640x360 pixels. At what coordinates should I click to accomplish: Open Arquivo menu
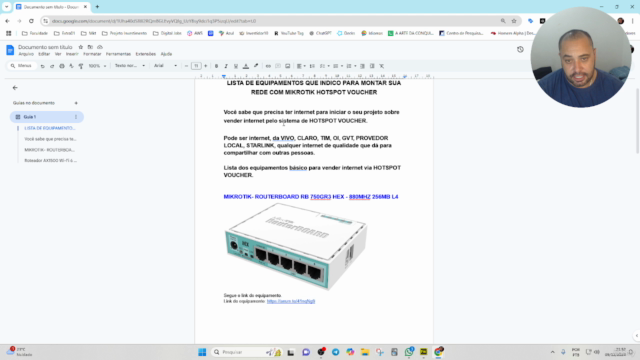(26, 54)
